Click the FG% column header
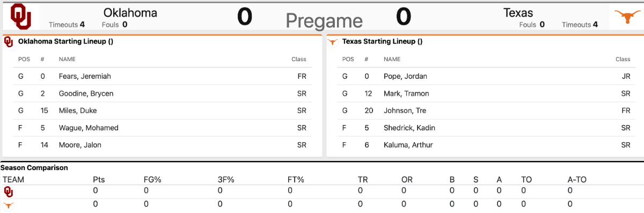 tap(152, 179)
